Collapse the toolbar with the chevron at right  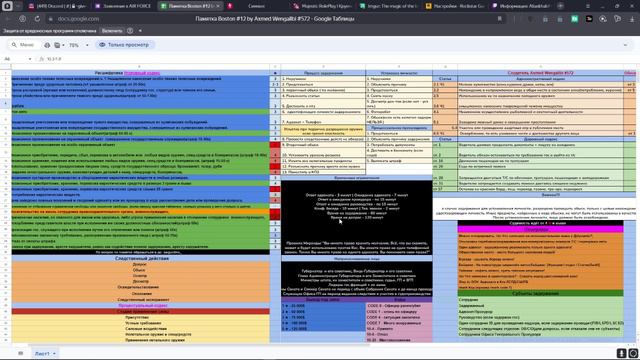[x=625, y=45]
